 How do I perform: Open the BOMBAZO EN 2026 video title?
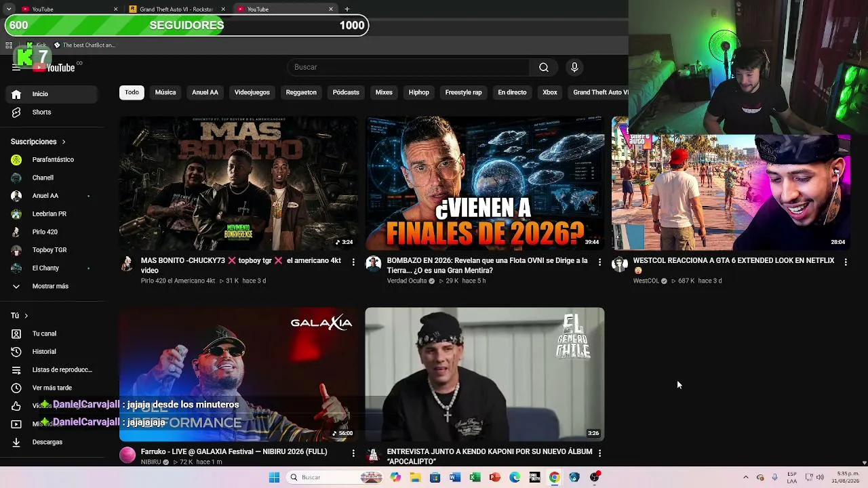(x=488, y=266)
